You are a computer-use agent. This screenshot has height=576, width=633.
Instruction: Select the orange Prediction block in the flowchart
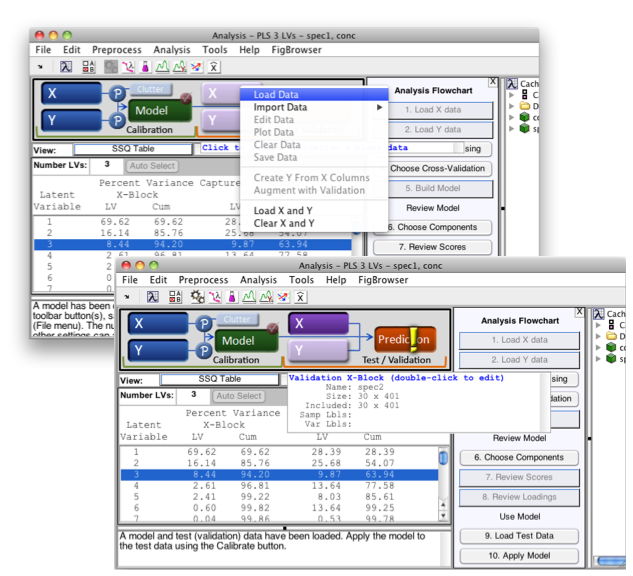click(x=405, y=340)
